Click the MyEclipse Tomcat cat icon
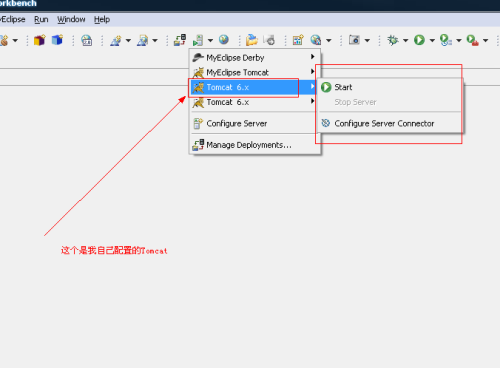The image size is (500, 368). [198, 72]
